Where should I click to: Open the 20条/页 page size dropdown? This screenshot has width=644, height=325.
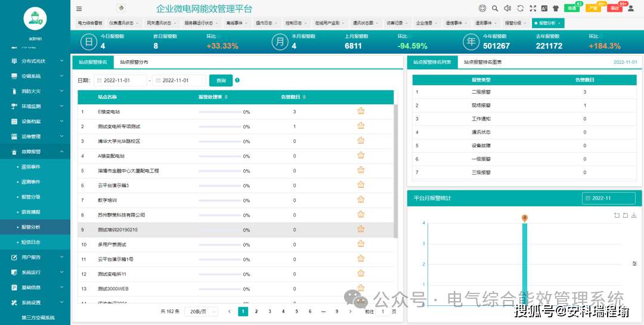pos(201,311)
